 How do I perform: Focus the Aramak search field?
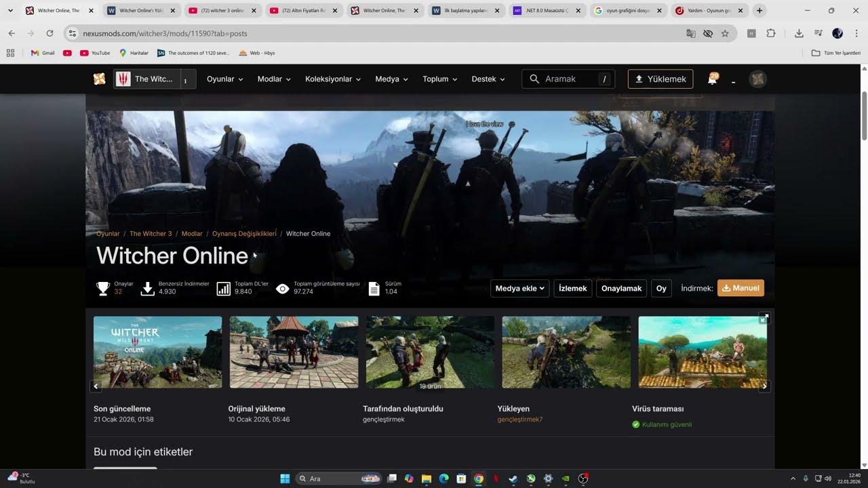(x=568, y=79)
